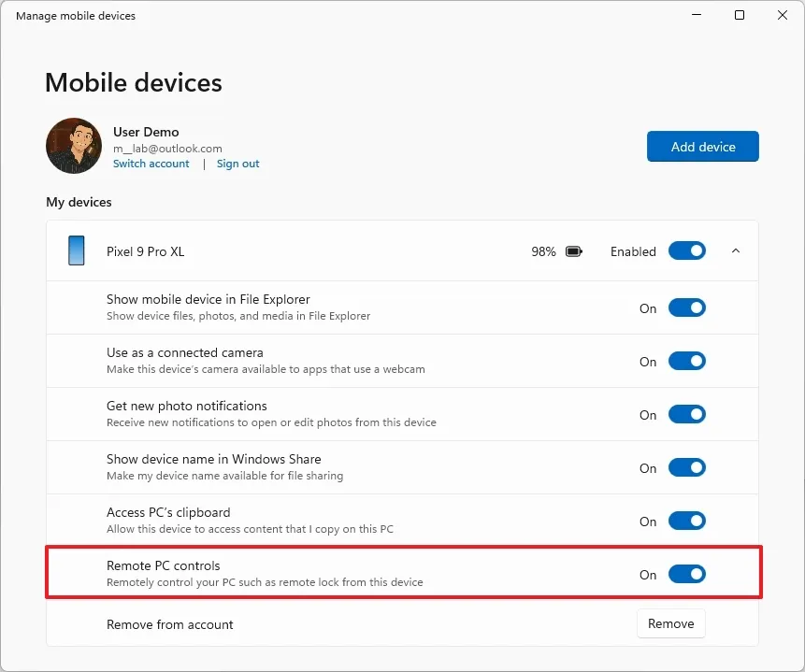Screen dimensions: 805x672
Task: Click Remove to remove device from account
Action: pyautogui.click(x=670, y=623)
